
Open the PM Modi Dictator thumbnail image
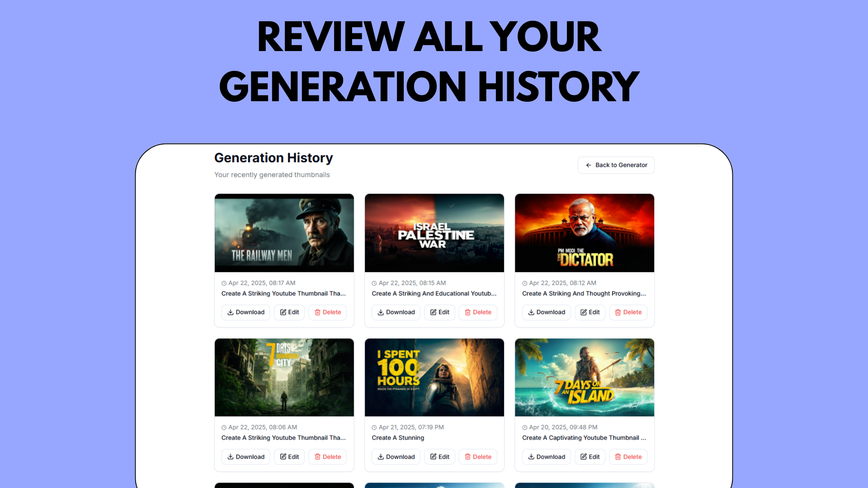tap(585, 233)
